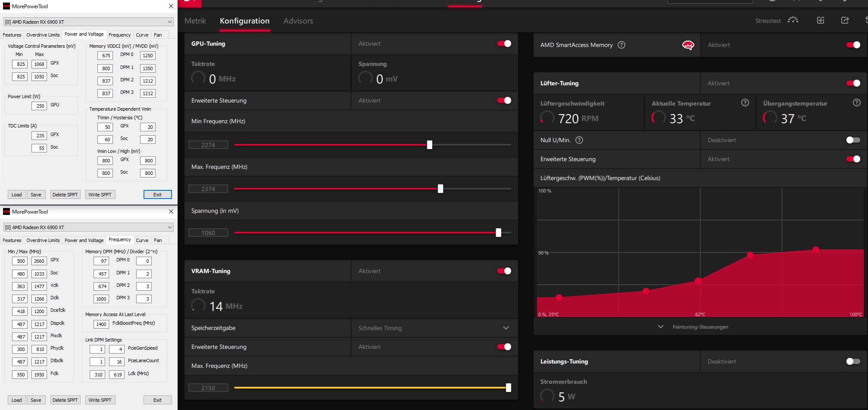Click the GPU Max. Frequenz slider handle
868x410 pixels.
tap(440, 189)
